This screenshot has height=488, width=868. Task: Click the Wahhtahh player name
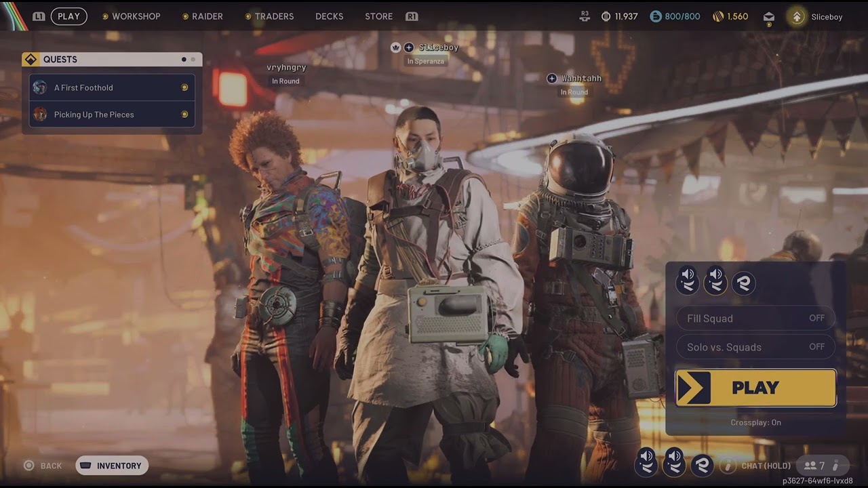582,79
